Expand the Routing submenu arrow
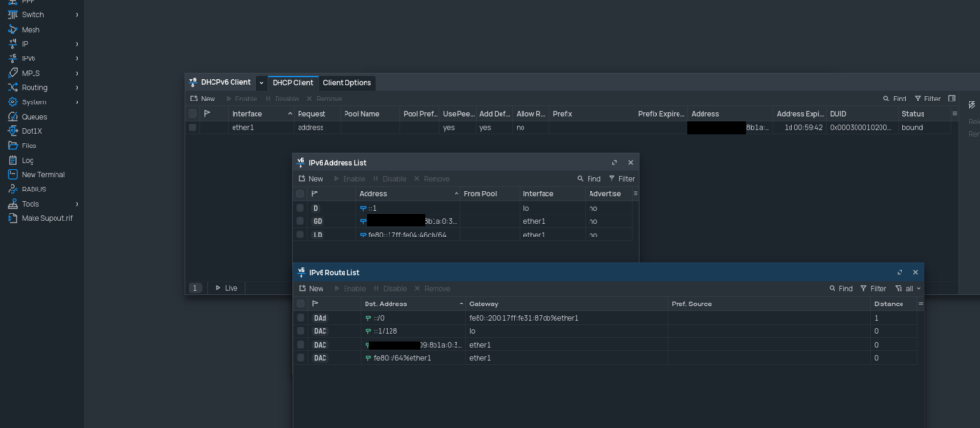 click(77, 88)
